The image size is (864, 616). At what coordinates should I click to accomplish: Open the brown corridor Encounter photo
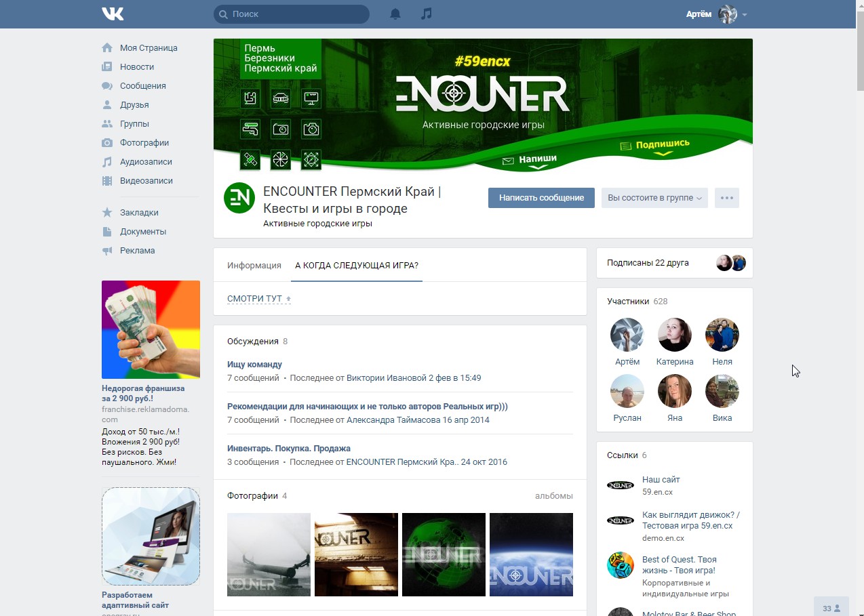tap(356, 554)
